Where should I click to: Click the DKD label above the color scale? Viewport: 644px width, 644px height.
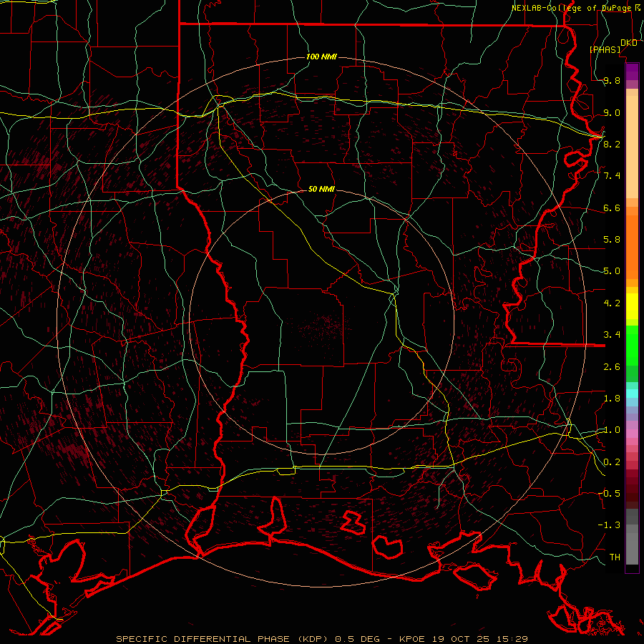(x=629, y=43)
